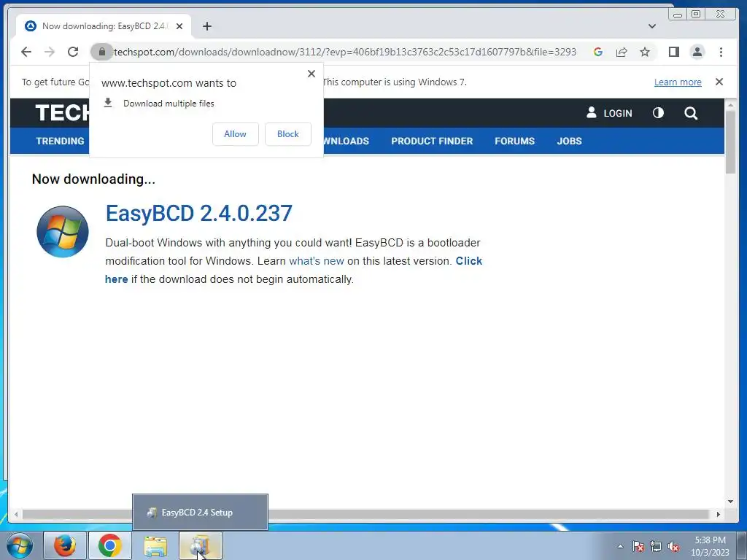Screen dimensions: 747x560
Task: Click the muted volume tray icon
Action: [x=673, y=546]
